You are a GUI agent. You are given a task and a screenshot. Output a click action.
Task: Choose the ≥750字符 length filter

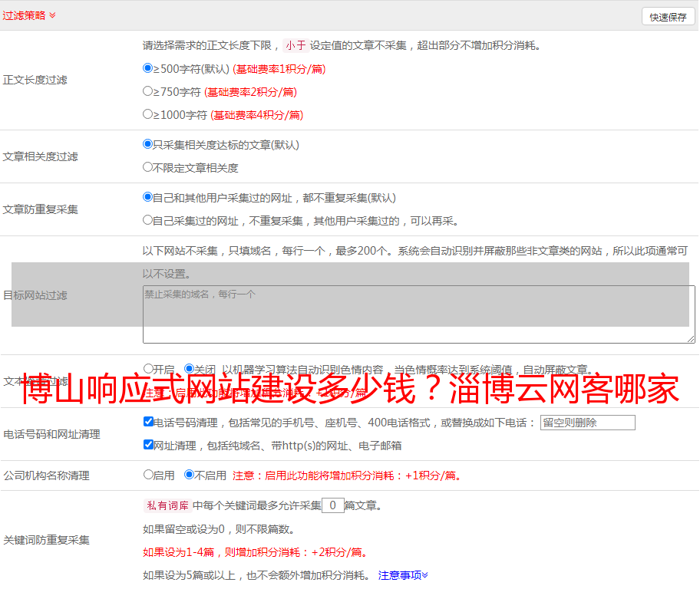[148, 91]
